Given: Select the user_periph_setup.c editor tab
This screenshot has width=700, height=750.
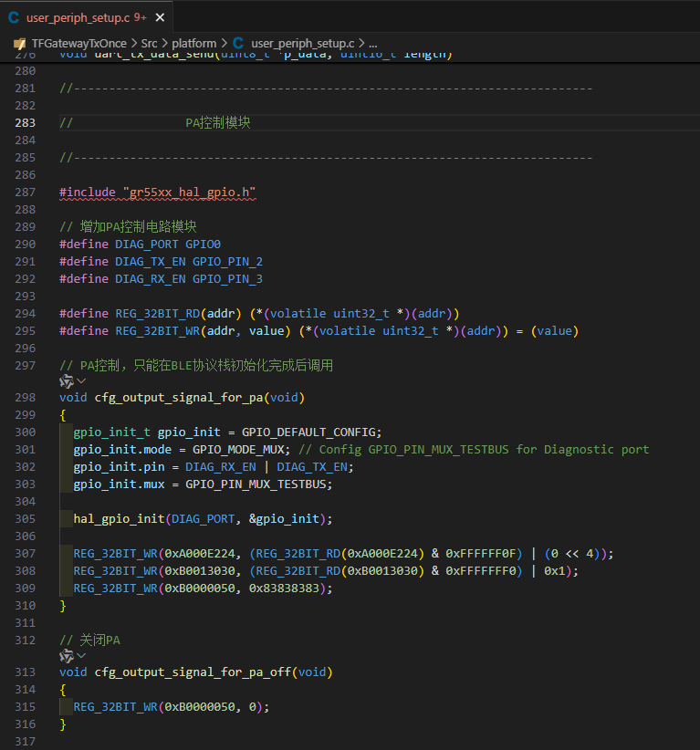Looking at the screenshot, I should coord(78,17).
